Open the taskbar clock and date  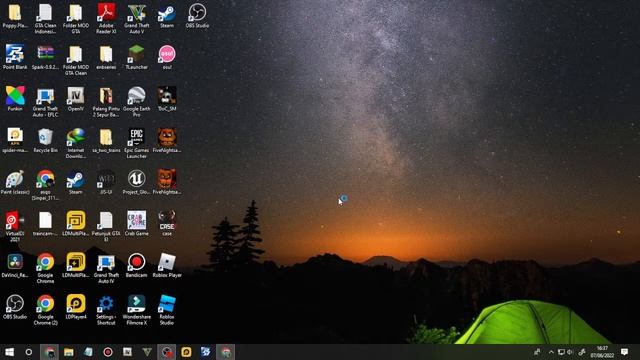(602, 352)
